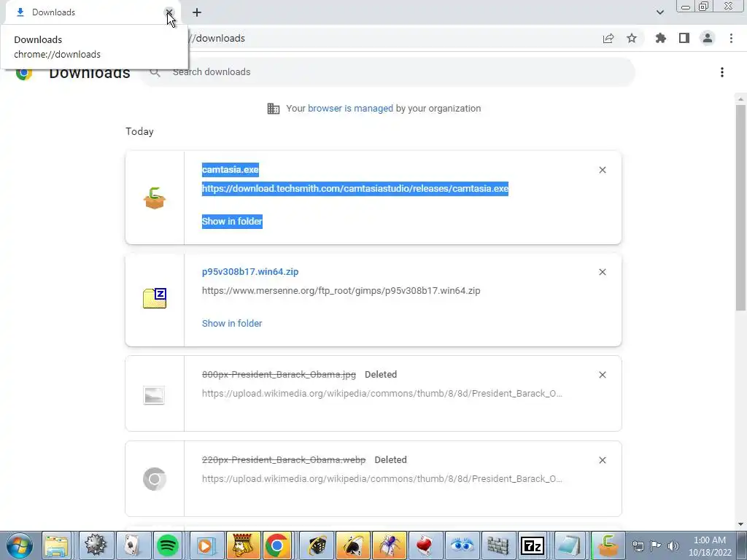The width and height of the screenshot is (747, 560).
Task: Open Hearts game from the taskbar
Action: point(425,545)
